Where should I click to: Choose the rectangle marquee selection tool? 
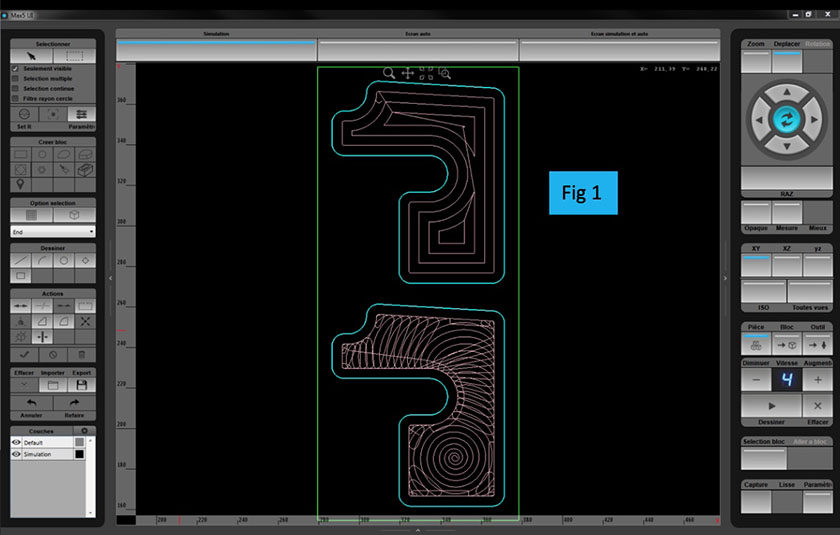(x=74, y=56)
